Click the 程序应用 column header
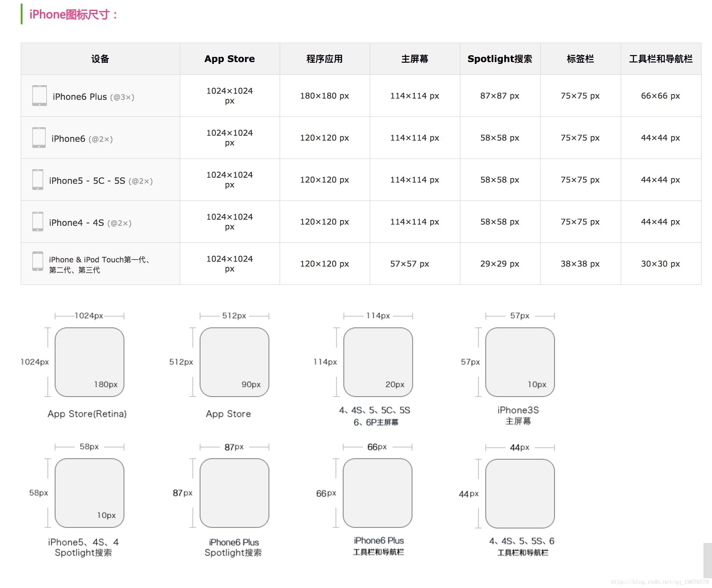 (324, 59)
